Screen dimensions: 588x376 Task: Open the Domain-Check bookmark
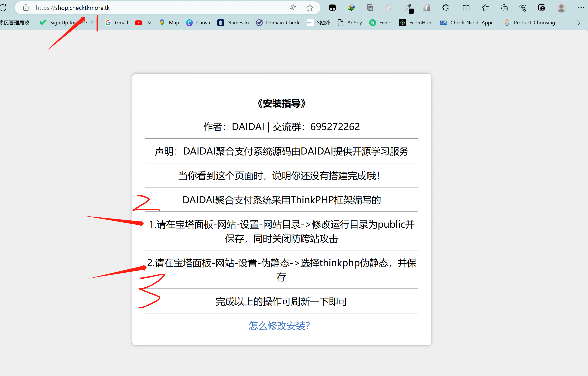(x=278, y=23)
